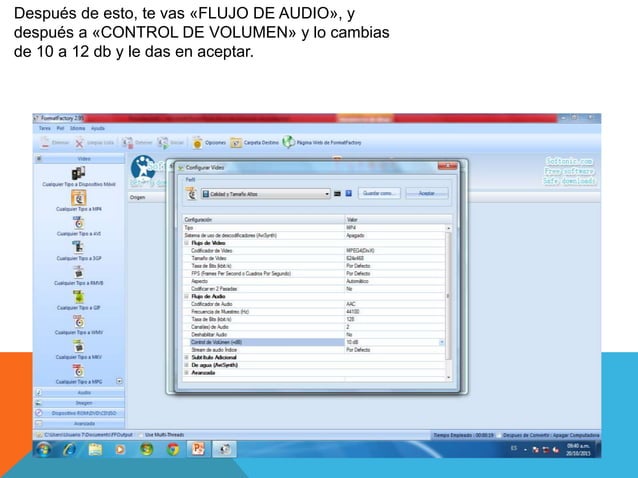
Task: Select Cualquier Tipo a WMV icon
Action: 79,322
